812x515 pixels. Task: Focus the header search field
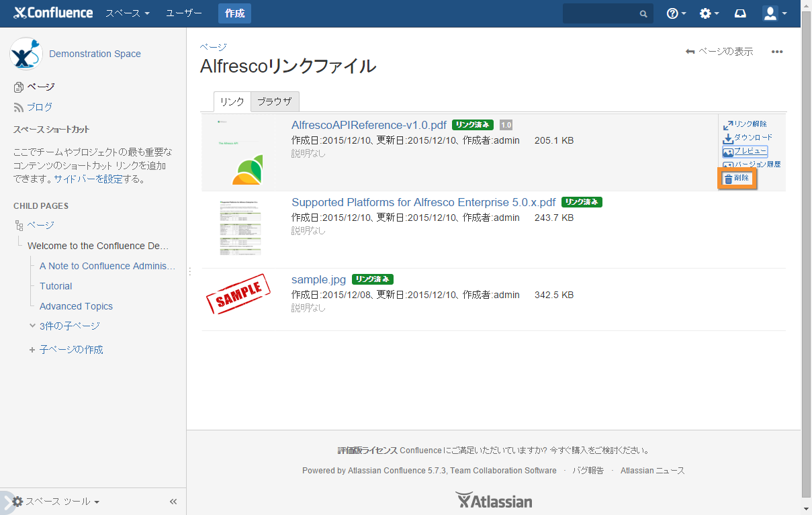(x=608, y=13)
